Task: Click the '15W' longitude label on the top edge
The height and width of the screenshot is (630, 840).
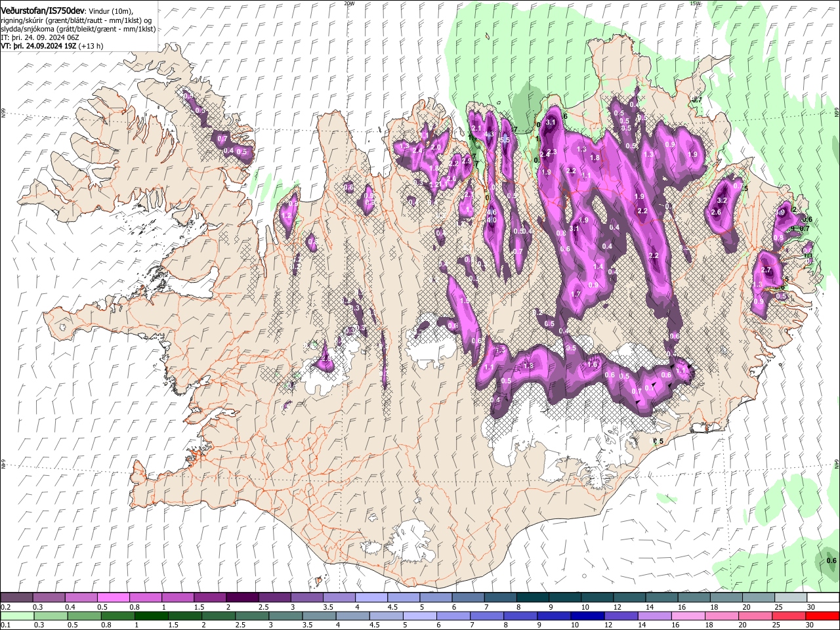Action: click(696, 3)
